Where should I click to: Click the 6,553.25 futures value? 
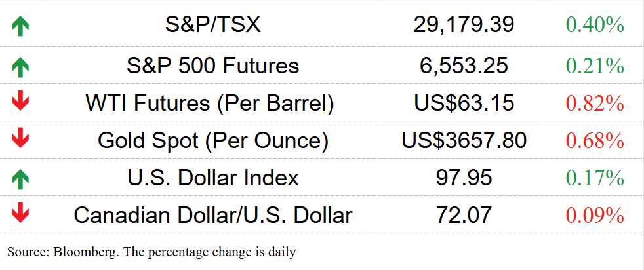(464, 66)
